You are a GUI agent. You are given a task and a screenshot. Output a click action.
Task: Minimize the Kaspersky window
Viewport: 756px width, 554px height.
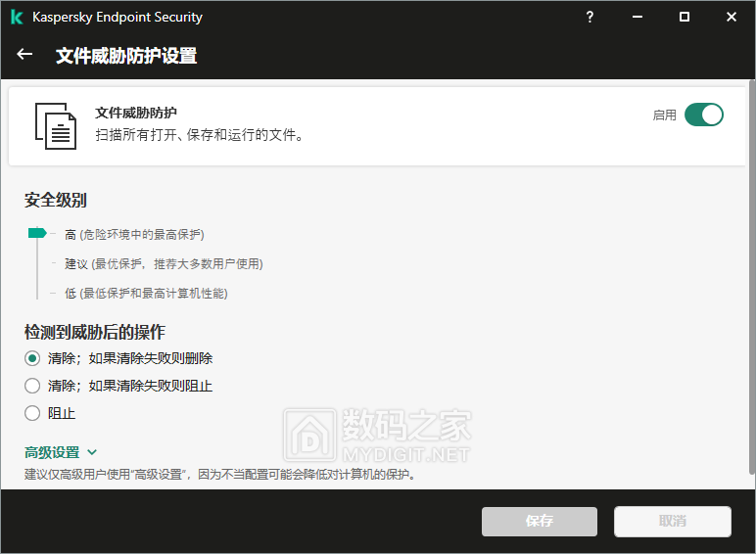(x=638, y=17)
